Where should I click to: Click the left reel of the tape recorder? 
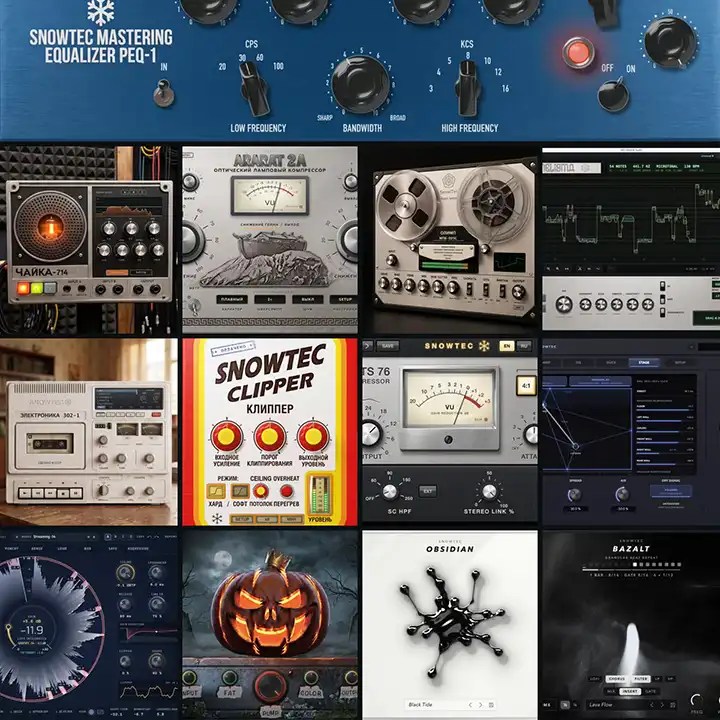click(x=407, y=206)
